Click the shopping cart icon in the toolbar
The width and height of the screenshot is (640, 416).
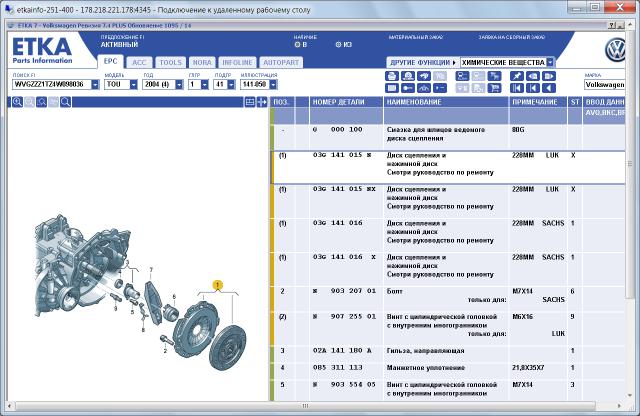[494, 88]
